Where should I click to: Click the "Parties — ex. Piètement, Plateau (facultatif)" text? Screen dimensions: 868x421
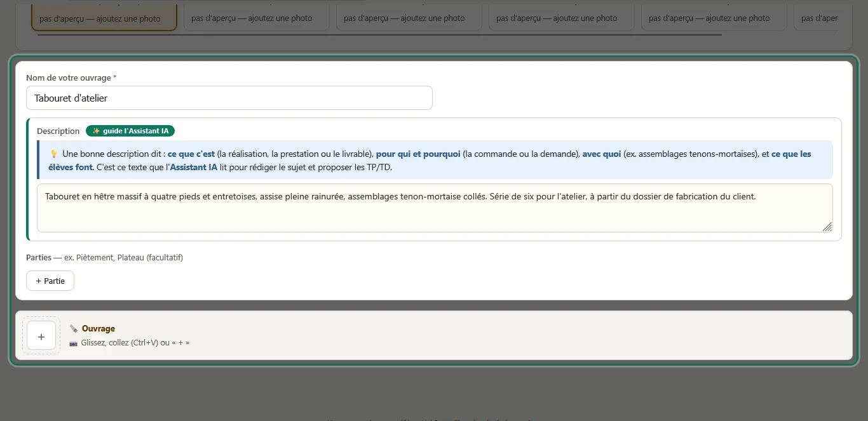pos(104,257)
